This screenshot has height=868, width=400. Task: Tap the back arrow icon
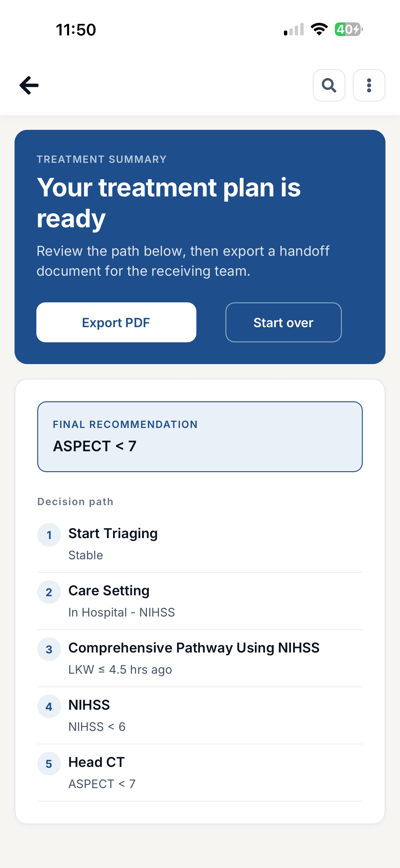coord(29,85)
